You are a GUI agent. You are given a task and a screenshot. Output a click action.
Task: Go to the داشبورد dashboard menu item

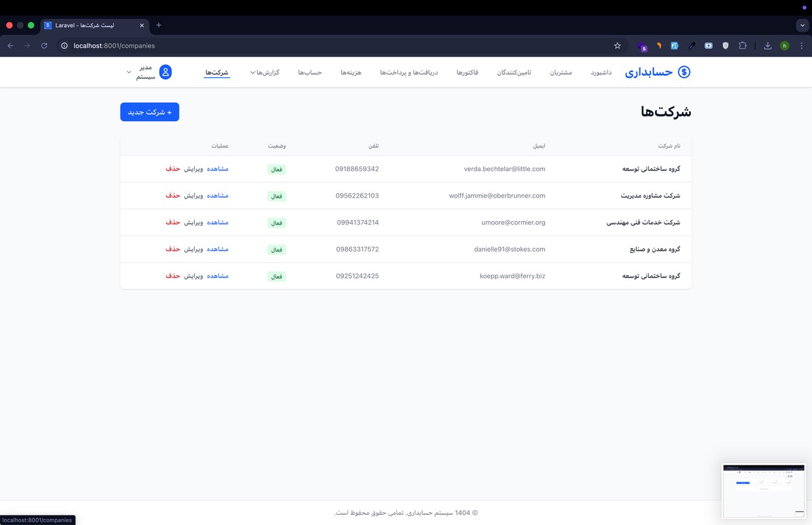click(601, 72)
